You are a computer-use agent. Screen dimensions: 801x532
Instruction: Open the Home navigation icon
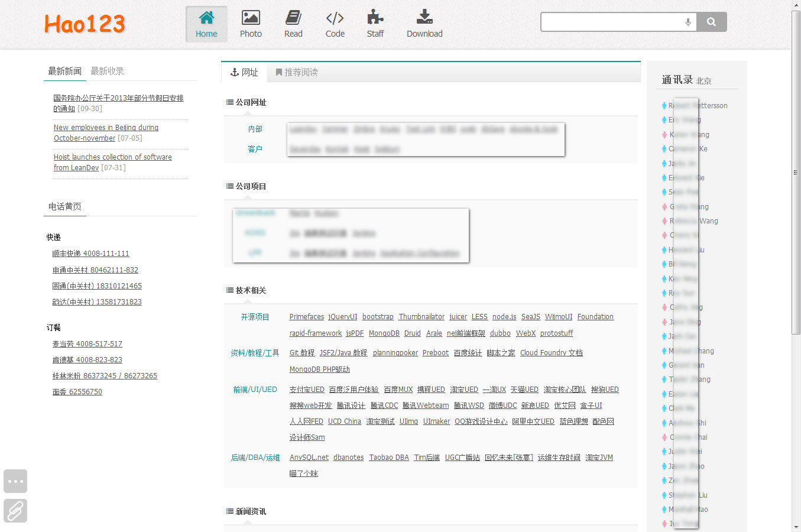(206, 24)
